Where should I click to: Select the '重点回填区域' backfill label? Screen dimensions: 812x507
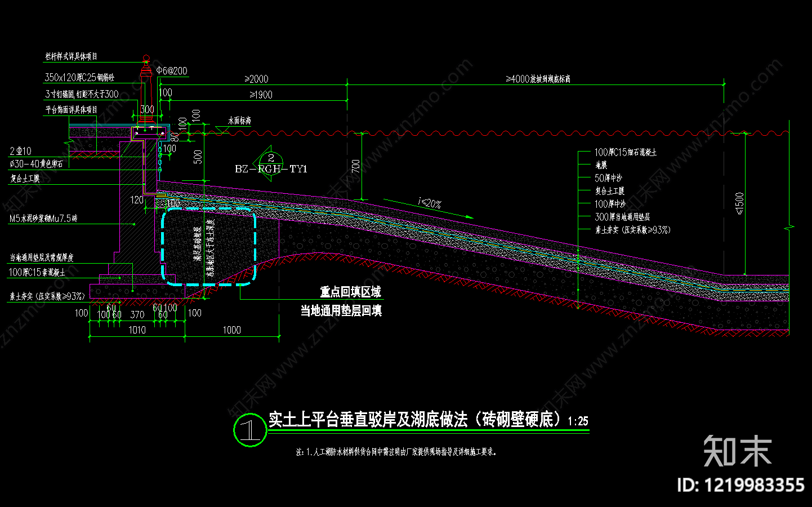[x=350, y=292]
